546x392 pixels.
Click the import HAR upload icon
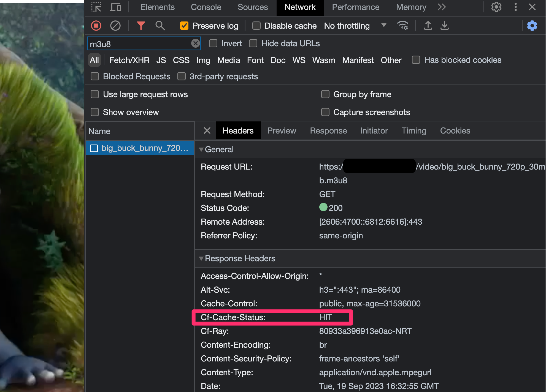(428, 26)
